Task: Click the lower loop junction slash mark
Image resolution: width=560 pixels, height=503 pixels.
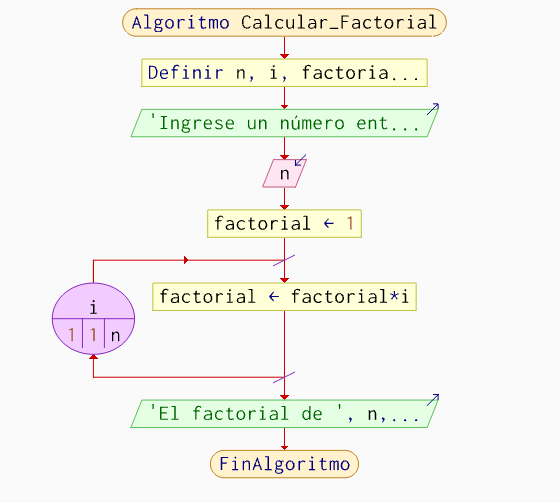Action: pyautogui.click(x=284, y=378)
